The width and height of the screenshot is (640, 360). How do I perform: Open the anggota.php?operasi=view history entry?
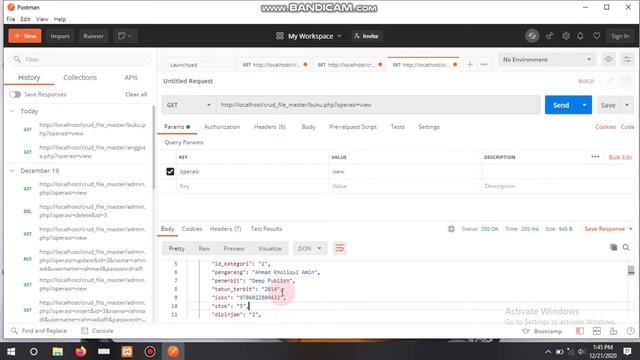coord(92,151)
